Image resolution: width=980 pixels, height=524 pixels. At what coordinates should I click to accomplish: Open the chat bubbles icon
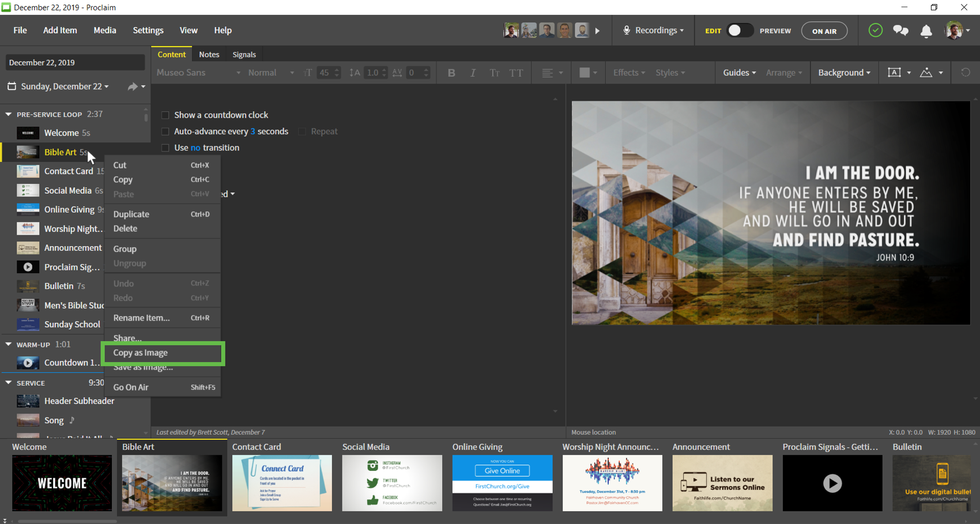[x=900, y=31]
